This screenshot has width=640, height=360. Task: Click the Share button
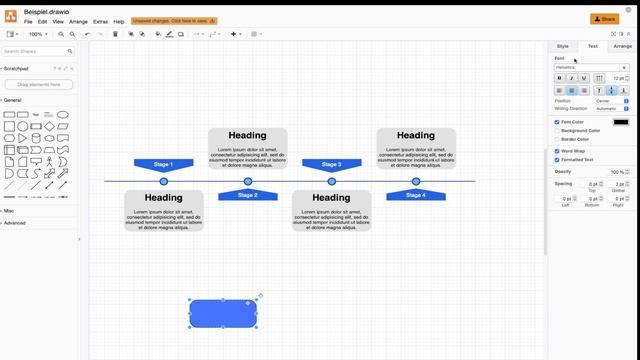click(604, 19)
